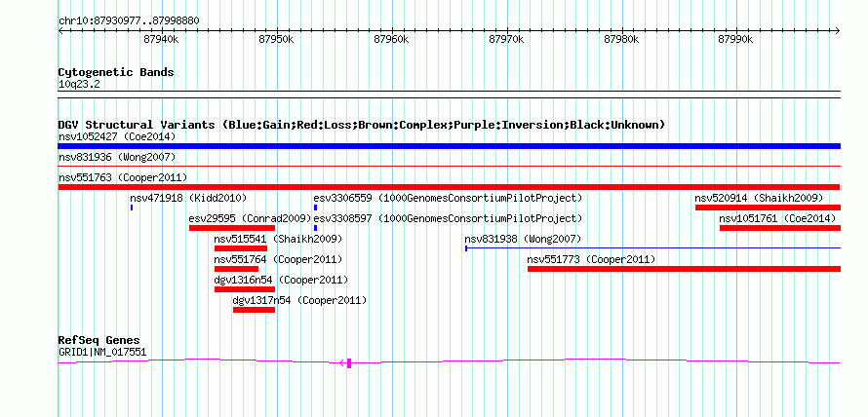Select the blue nsv1052427 gain bar
The image size is (868, 417).
[450, 146]
